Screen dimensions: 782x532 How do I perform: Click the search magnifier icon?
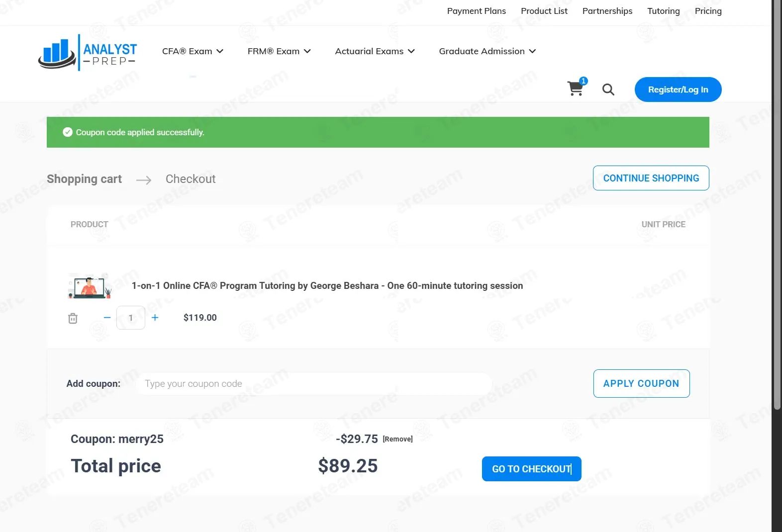pos(608,89)
